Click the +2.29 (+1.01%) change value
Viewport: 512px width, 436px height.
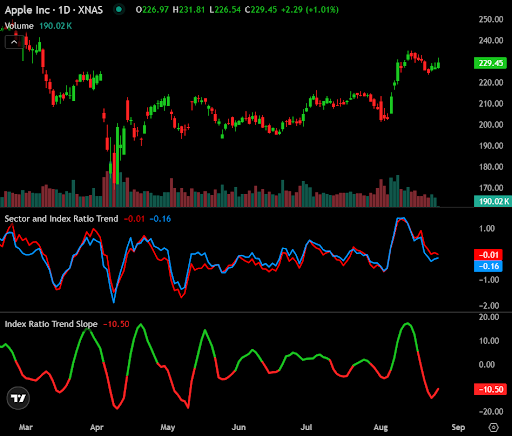pos(310,10)
